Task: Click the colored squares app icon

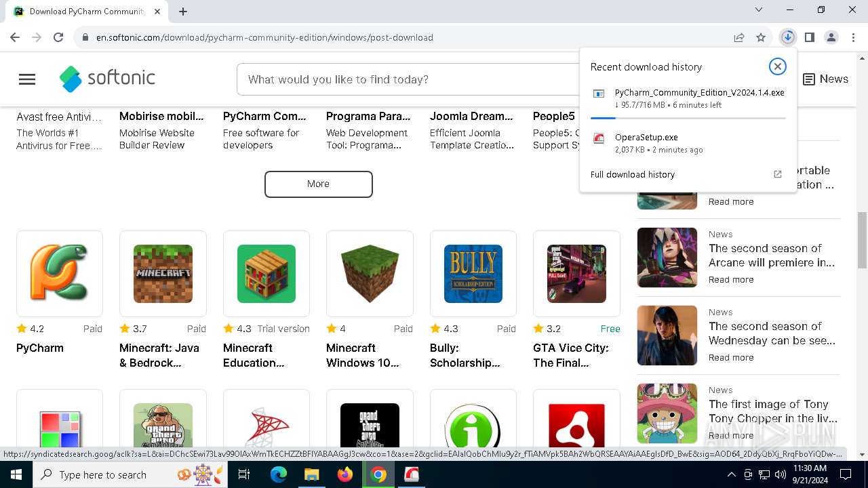Action: [60, 428]
